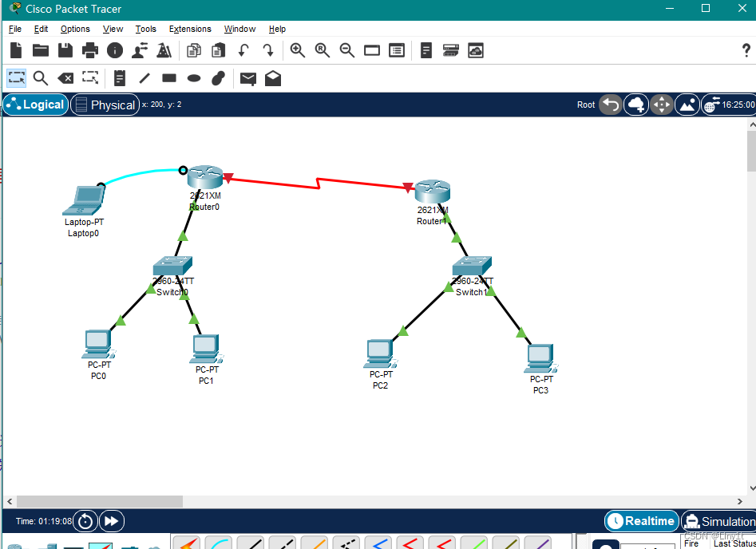Click the Move Object icon

[662, 105]
